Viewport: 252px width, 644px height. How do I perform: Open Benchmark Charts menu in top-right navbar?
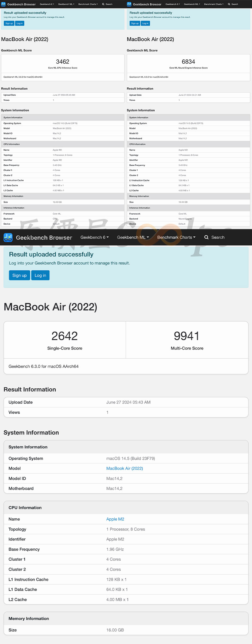click(214, 4)
